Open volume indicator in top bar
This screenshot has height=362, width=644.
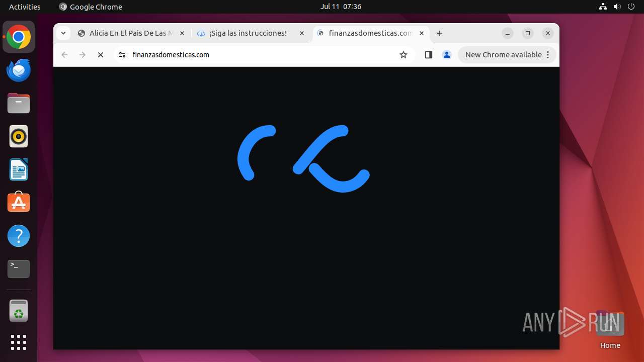pos(617,7)
